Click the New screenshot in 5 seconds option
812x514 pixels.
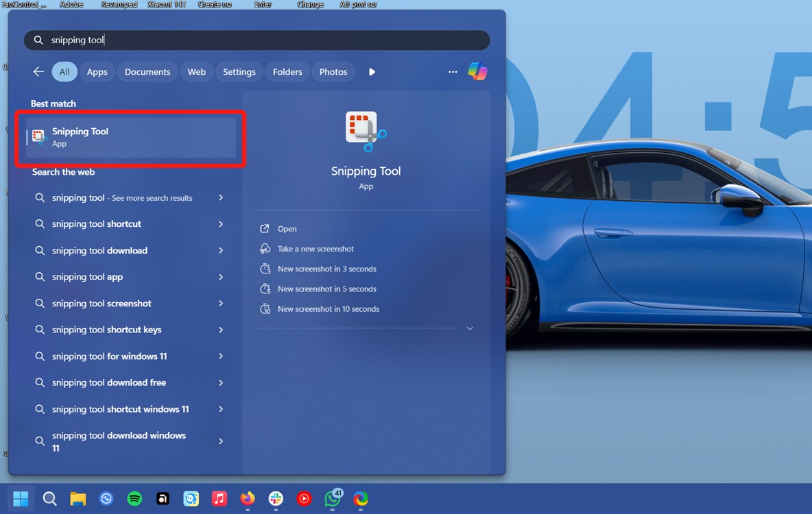[327, 289]
